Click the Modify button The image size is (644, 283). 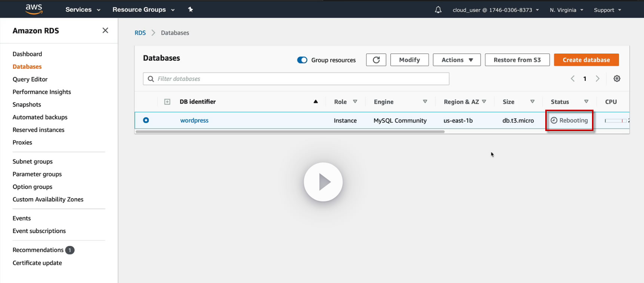(410, 60)
